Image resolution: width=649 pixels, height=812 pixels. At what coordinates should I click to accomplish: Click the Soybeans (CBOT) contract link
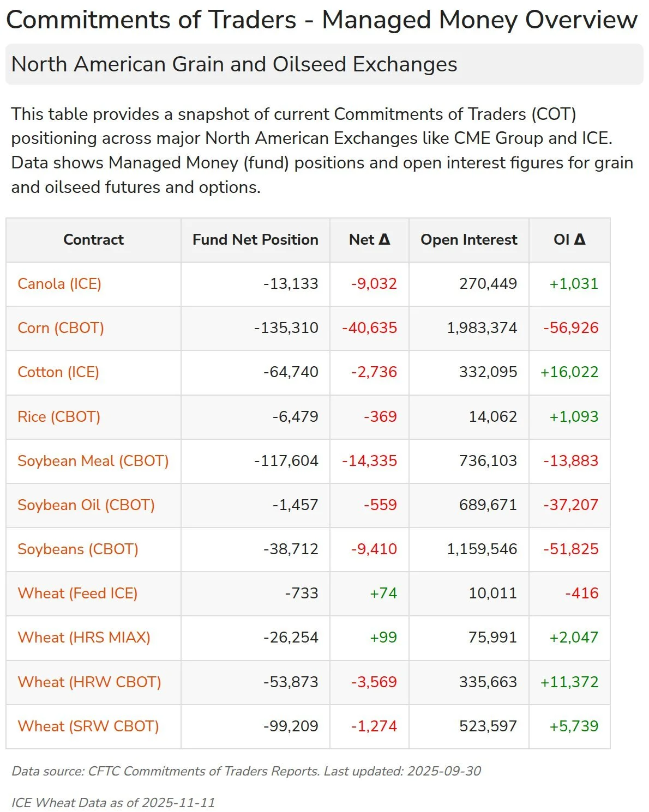tap(78, 549)
